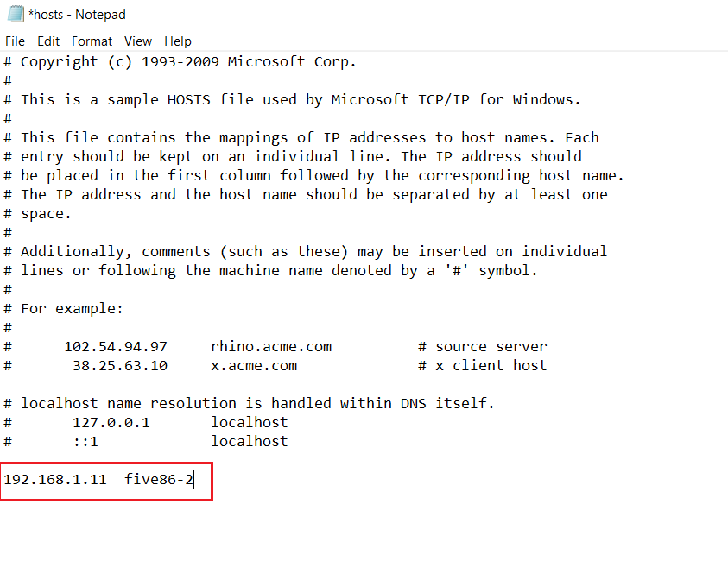Click the '# source server' comment
Viewport: 728px width, 580px height.
(483, 346)
